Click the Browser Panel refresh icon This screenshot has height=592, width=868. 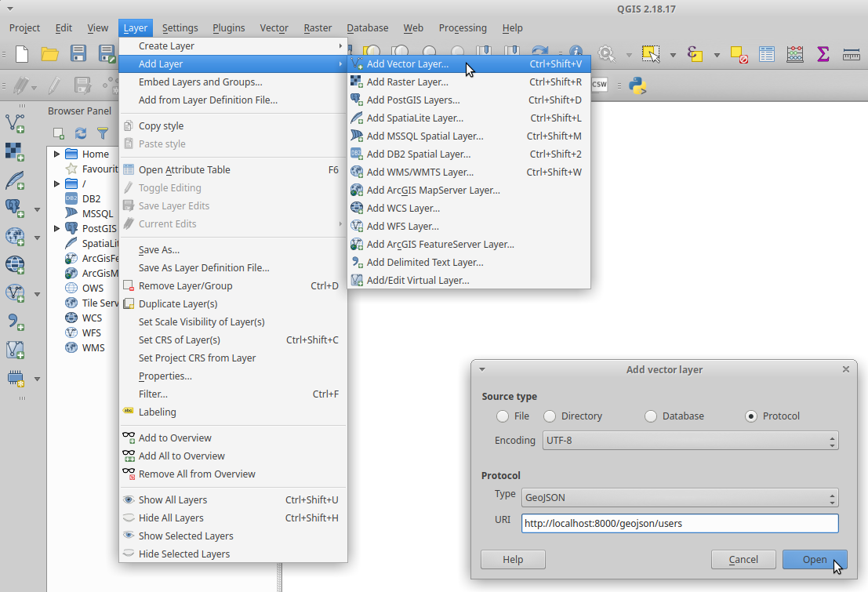coord(81,133)
